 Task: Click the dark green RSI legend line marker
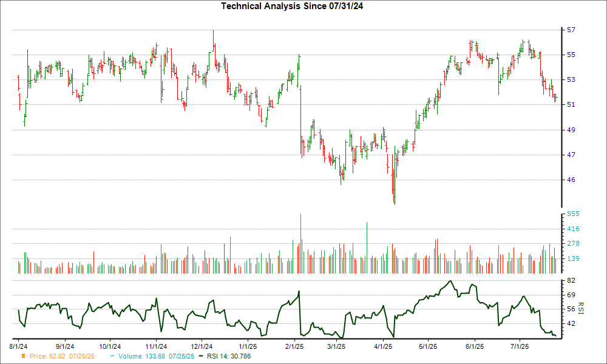click(200, 356)
